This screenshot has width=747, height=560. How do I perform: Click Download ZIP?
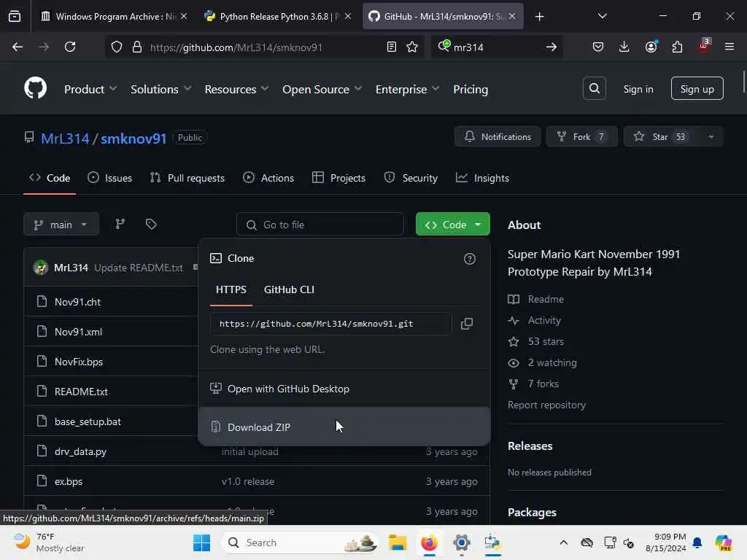coord(344,427)
